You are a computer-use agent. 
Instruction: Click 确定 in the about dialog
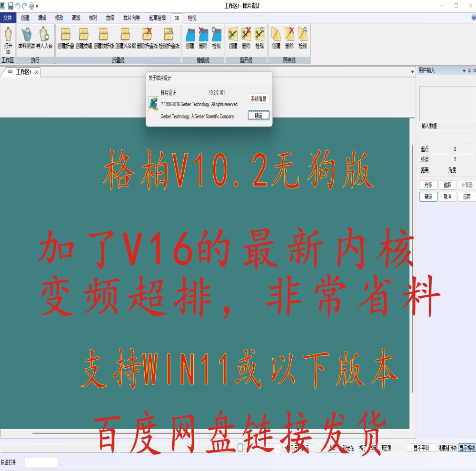click(258, 116)
